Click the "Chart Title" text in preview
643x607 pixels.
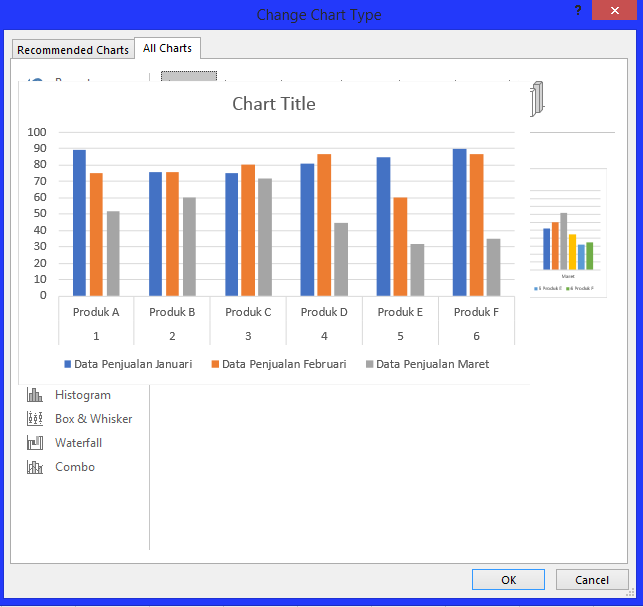click(274, 104)
